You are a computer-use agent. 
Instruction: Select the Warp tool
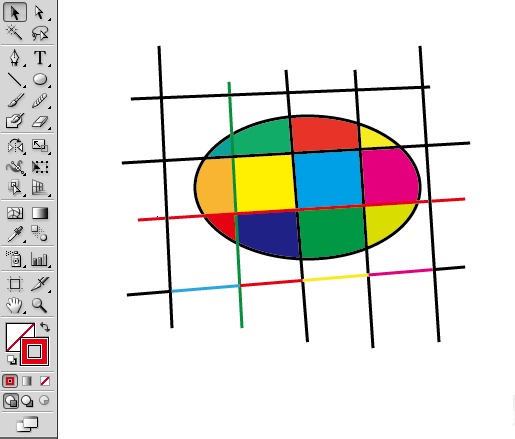point(15,167)
